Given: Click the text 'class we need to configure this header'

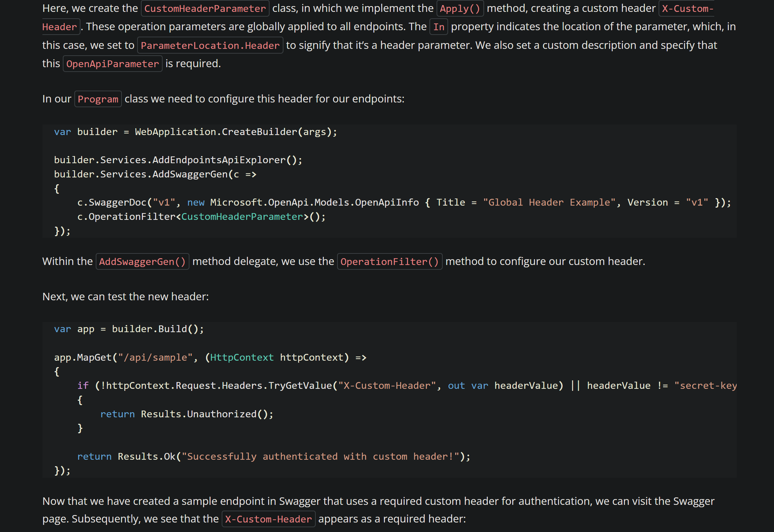Looking at the screenshot, I should coord(219,99).
